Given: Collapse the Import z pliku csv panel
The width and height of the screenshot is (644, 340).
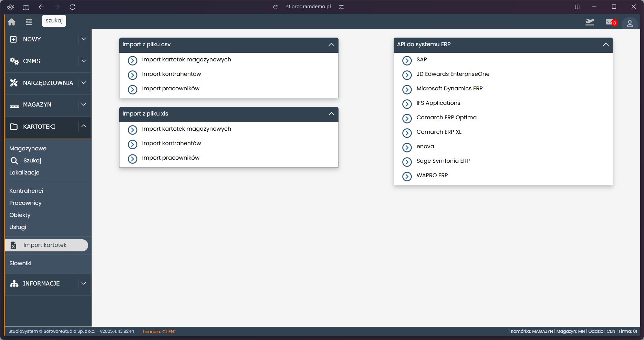Looking at the screenshot, I should [x=331, y=44].
